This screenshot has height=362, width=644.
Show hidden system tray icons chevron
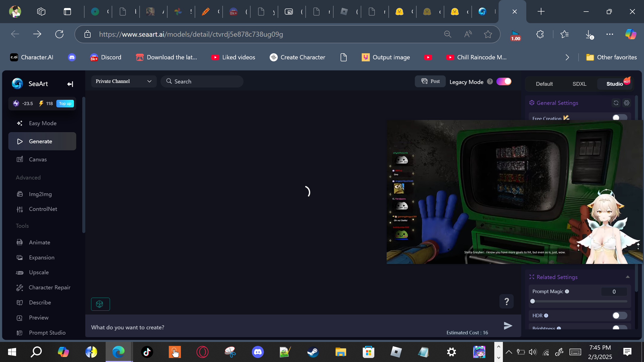tap(509, 352)
